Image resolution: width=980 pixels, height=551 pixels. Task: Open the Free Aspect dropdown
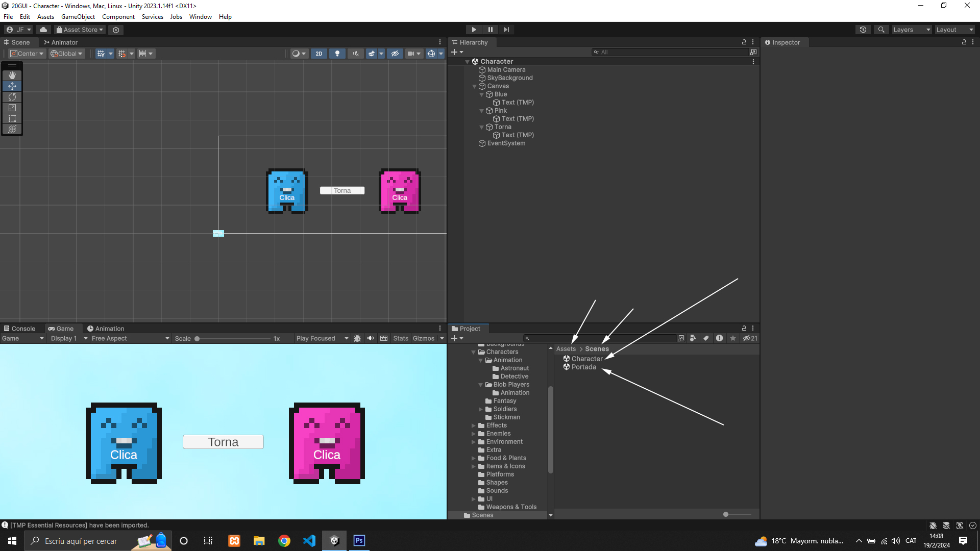(x=130, y=338)
